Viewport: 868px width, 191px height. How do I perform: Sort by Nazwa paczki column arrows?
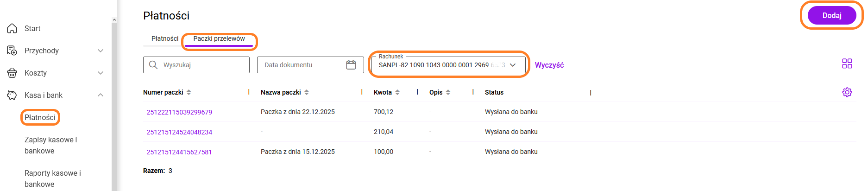click(x=307, y=92)
